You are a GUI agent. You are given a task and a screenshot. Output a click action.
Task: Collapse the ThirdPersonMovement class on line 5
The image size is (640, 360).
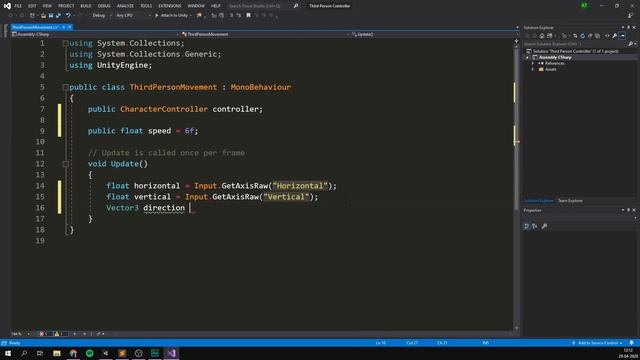point(65,87)
